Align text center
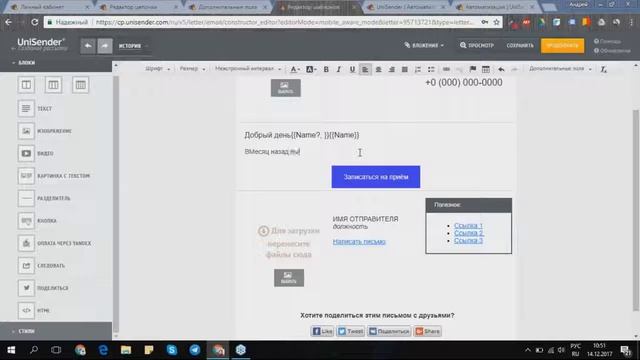640x360 pixels. tap(378, 69)
